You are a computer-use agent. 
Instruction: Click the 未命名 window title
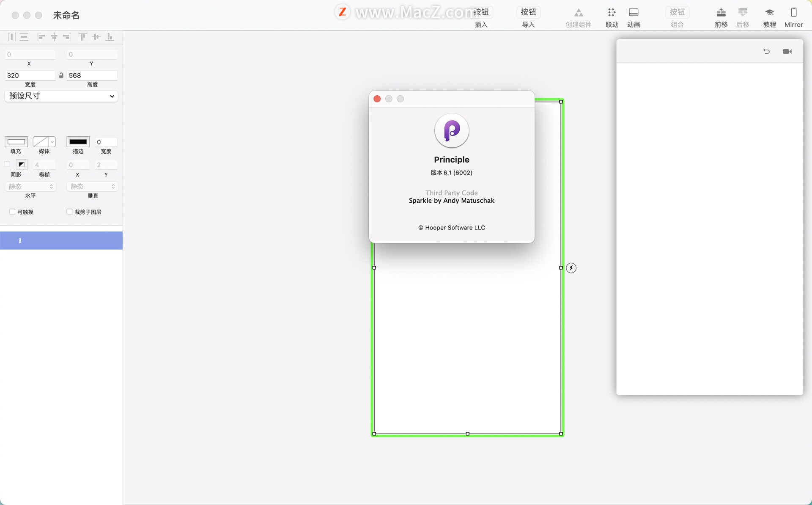coord(66,15)
